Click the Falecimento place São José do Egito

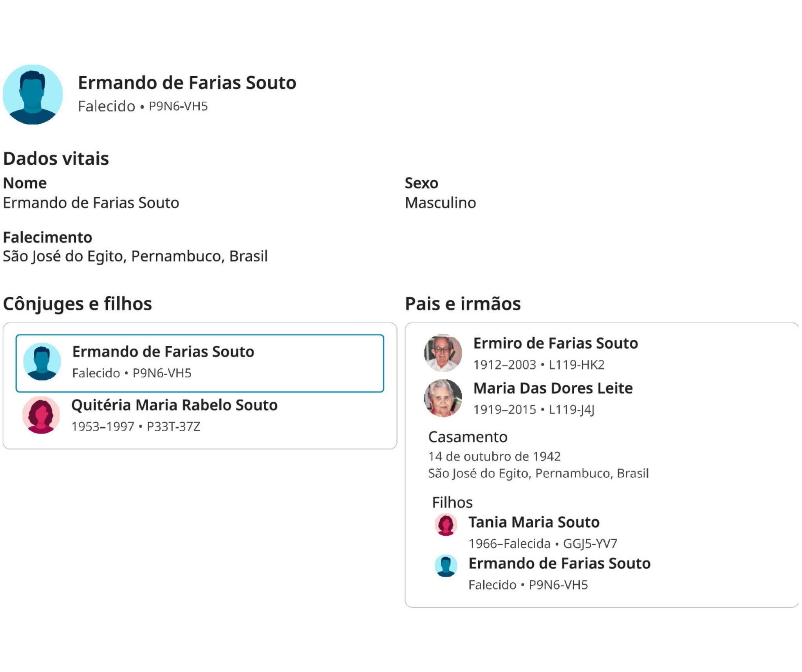(x=135, y=256)
